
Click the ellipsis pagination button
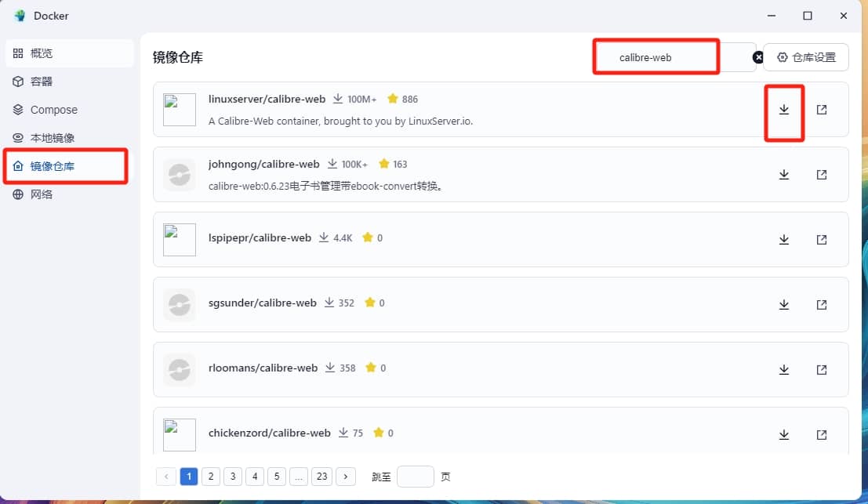299,477
